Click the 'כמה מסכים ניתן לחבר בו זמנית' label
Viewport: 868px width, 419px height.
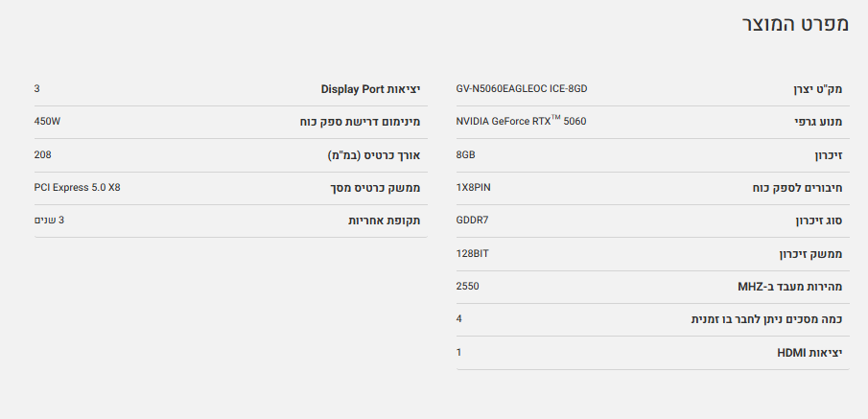click(x=766, y=319)
